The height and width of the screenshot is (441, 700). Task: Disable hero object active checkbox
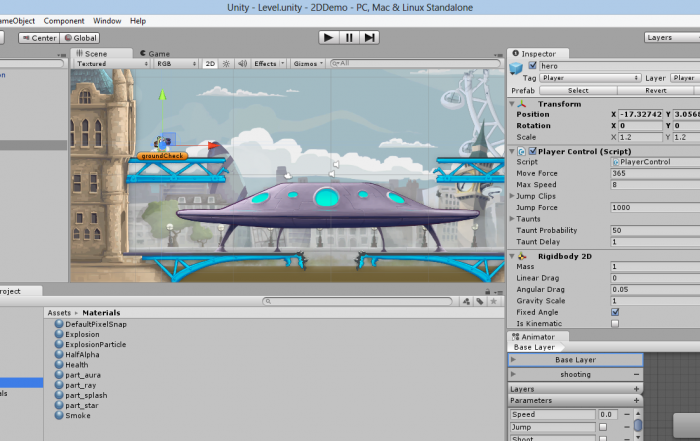coord(532,66)
